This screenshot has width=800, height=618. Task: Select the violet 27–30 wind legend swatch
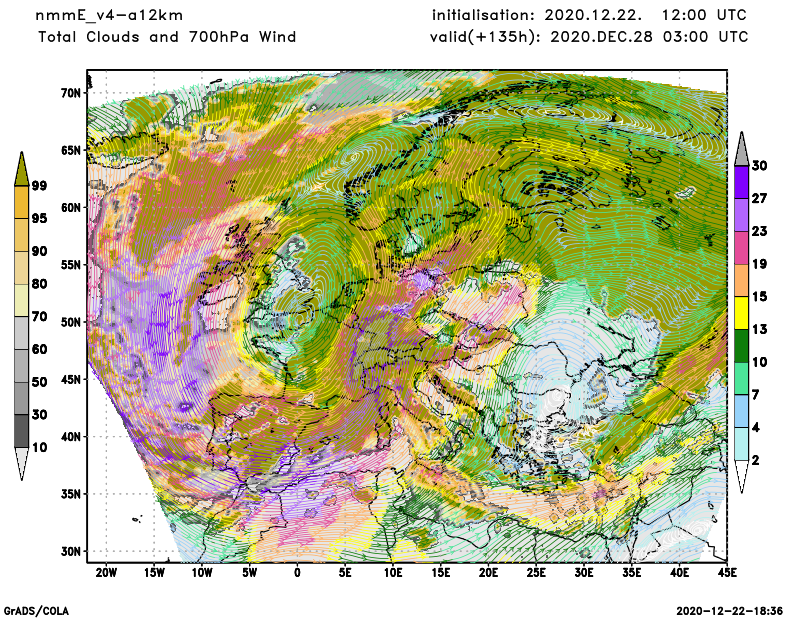pos(742,182)
